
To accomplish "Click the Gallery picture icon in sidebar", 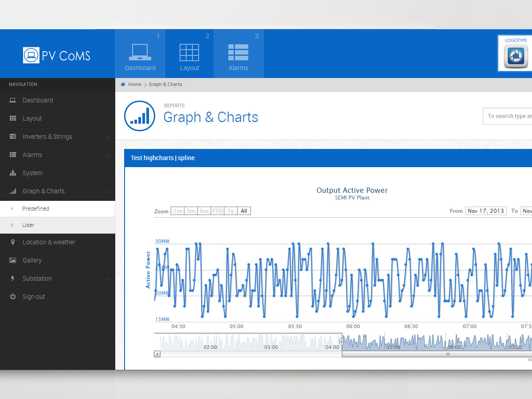I will tap(13, 260).
